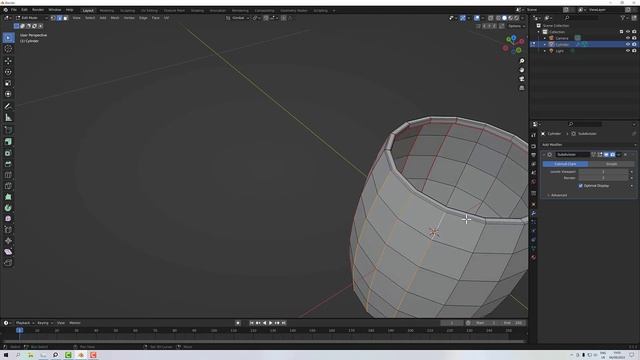The height and width of the screenshot is (360, 640).
Task: Open the Gimbal orientation dropdown
Action: [x=238, y=18]
